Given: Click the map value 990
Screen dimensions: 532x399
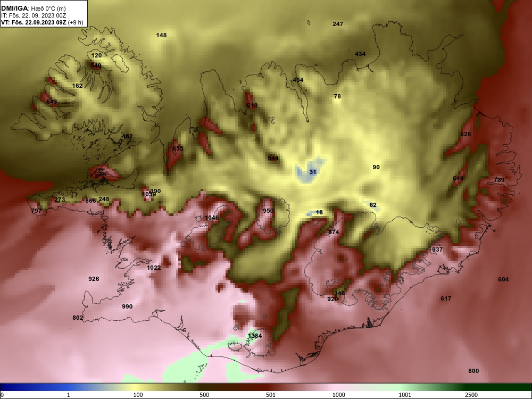Looking at the screenshot, I should [x=127, y=306].
